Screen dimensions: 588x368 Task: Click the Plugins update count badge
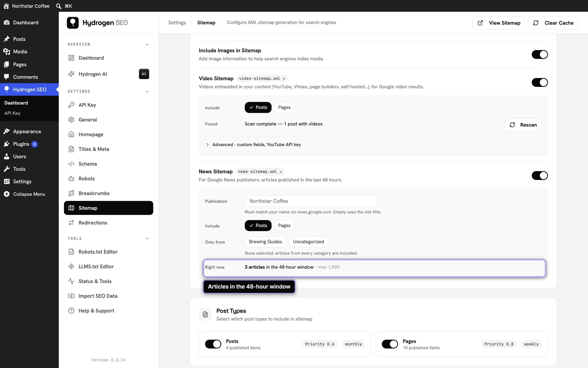35,144
